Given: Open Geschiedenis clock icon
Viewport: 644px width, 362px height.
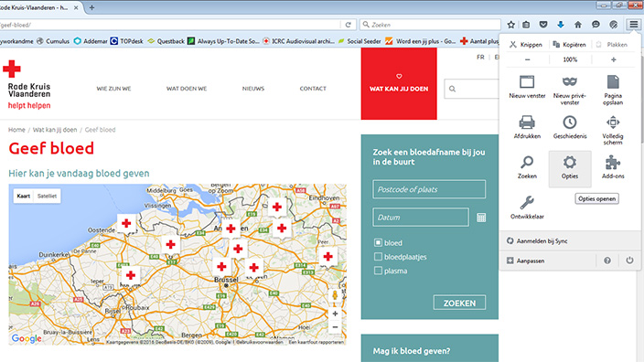Looking at the screenshot, I should tap(570, 127).
